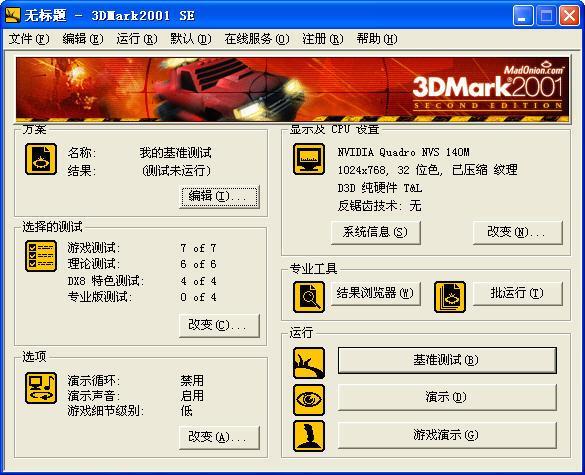Launch 游戏演示(G) button

pyautogui.click(x=447, y=435)
